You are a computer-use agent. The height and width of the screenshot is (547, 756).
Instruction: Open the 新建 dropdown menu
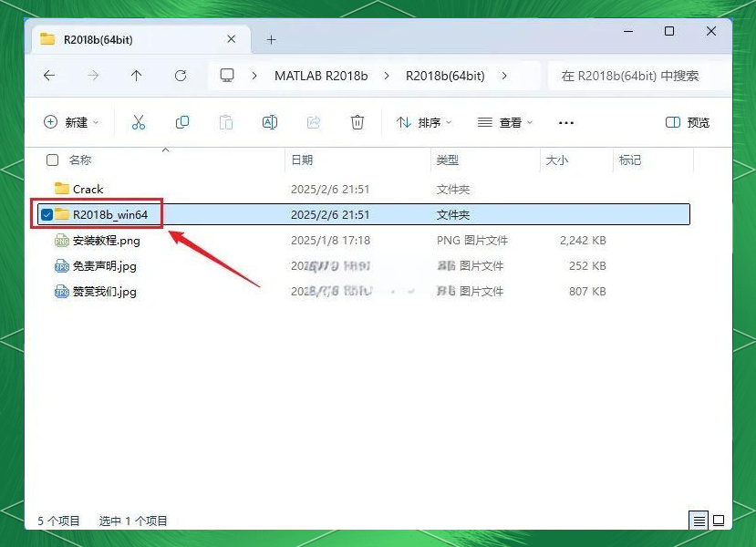[71, 122]
